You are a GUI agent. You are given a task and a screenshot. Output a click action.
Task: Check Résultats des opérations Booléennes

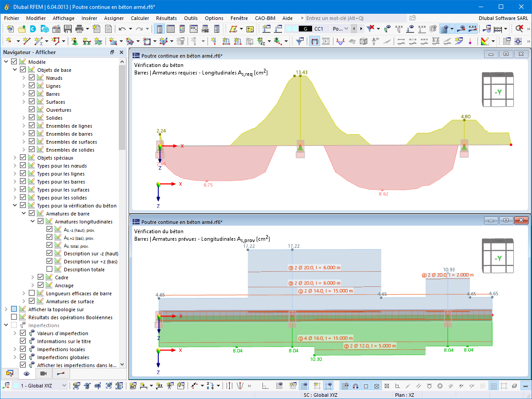coord(14,317)
